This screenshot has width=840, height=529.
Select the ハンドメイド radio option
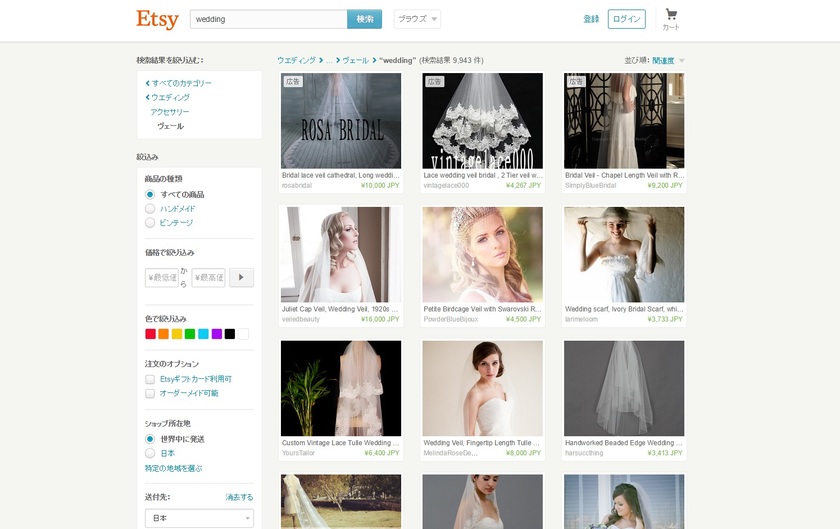pyautogui.click(x=150, y=208)
